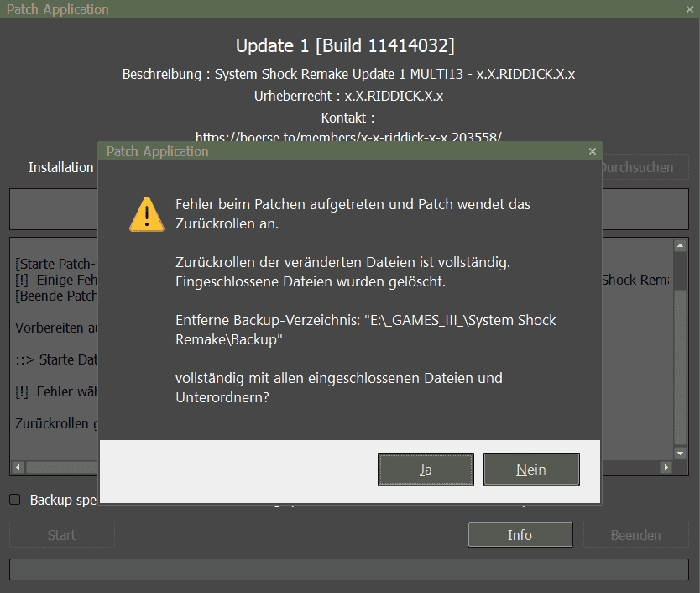The height and width of the screenshot is (593, 700).
Task: Open the Info button in main window
Action: 520,534
